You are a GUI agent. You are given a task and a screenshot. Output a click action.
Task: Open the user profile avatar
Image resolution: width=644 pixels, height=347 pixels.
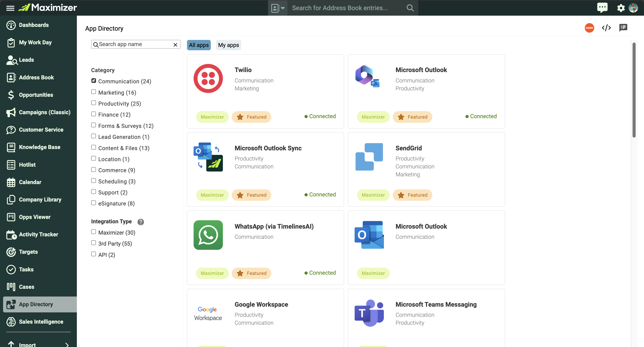(x=633, y=8)
